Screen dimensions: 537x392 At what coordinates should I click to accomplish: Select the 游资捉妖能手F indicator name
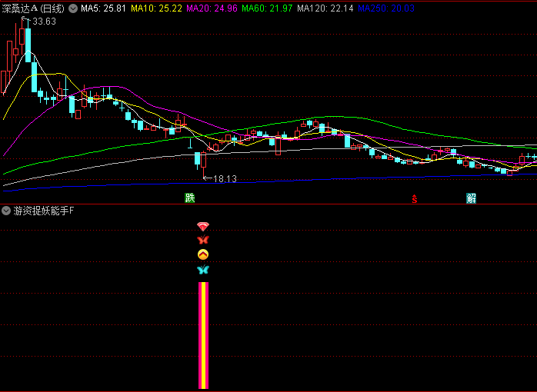pos(44,211)
